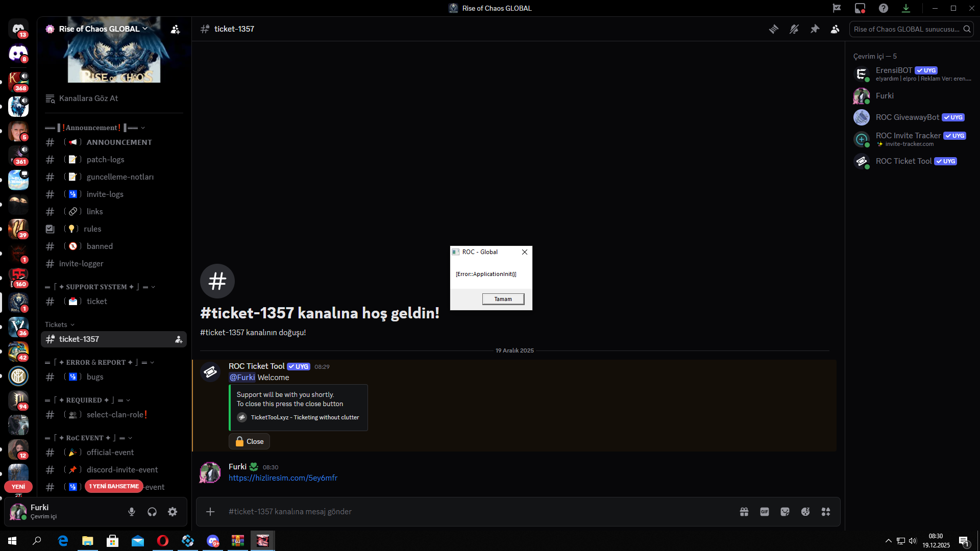This screenshot has width=980, height=551.
Task: Click the plus attachment icon in message bar
Action: [x=210, y=512]
